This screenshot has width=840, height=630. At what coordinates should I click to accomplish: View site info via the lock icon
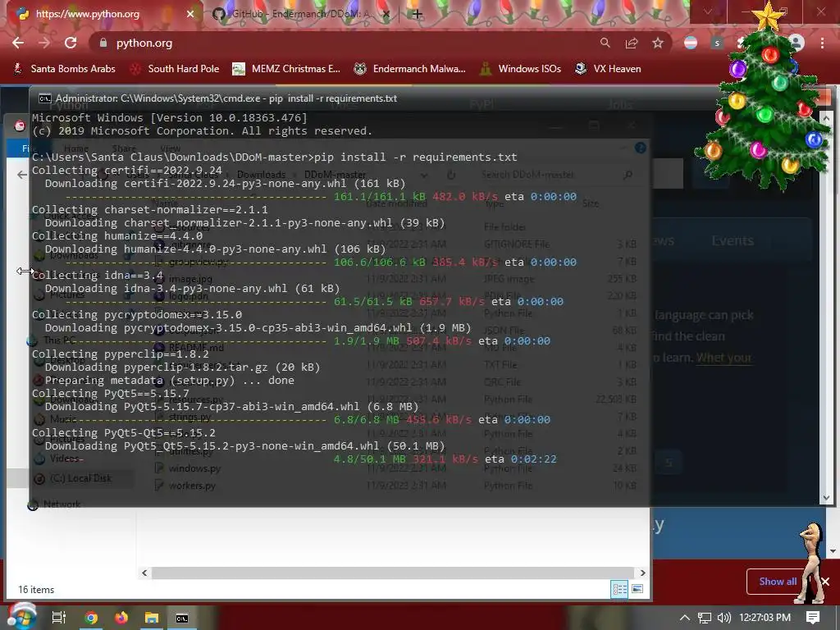[103, 43]
